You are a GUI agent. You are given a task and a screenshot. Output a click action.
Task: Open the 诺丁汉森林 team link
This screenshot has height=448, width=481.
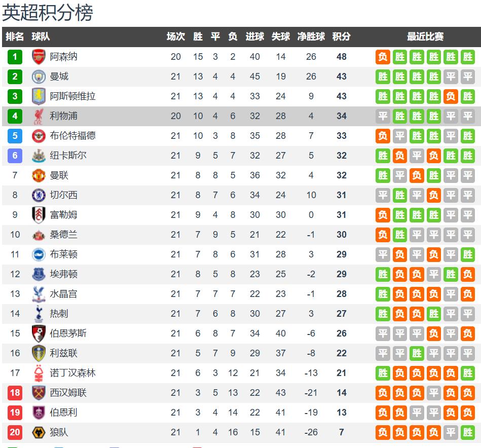(x=72, y=373)
